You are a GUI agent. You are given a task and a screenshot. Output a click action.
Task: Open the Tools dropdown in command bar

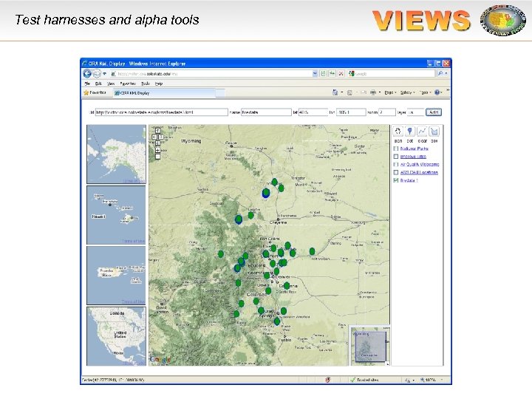click(x=426, y=92)
